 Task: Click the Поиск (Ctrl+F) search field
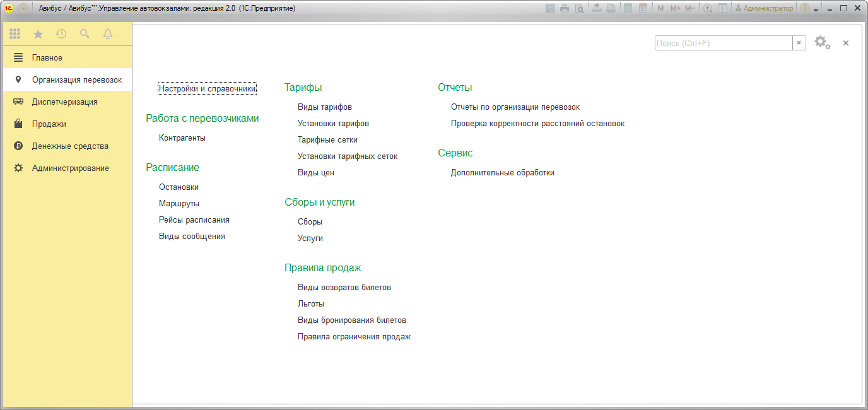click(x=723, y=43)
